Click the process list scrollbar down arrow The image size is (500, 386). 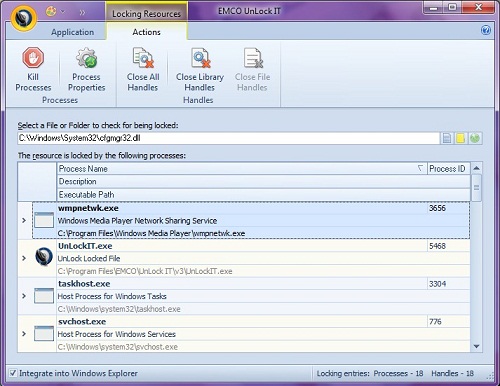[x=477, y=347]
